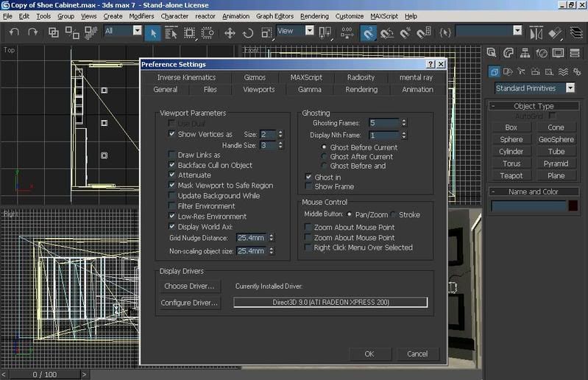Switch to the Gamma preferences tab

309,89
